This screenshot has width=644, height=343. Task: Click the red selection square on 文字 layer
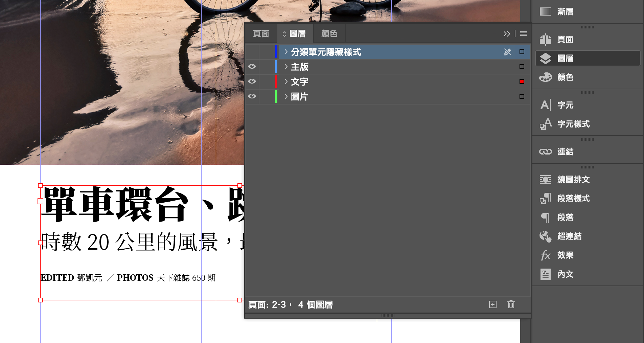(522, 82)
